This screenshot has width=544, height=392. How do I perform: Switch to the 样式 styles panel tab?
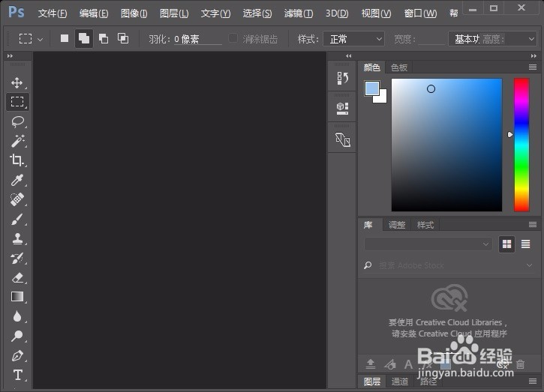(x=425, y=225)
